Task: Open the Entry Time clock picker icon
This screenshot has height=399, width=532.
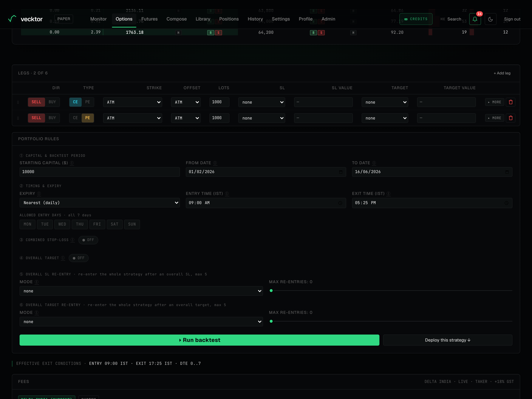Action: [340, 203]
